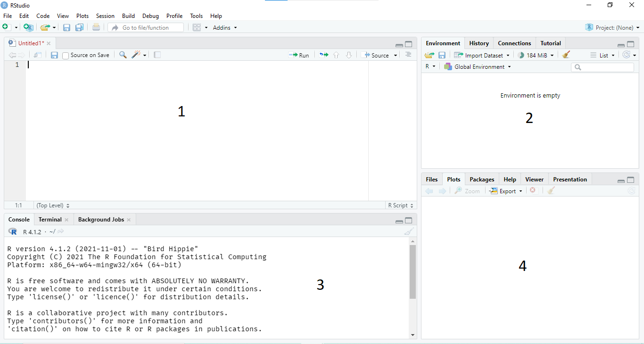Click the broom icon to clear the environment
644x344 pixels.
[x=566, y=55]
